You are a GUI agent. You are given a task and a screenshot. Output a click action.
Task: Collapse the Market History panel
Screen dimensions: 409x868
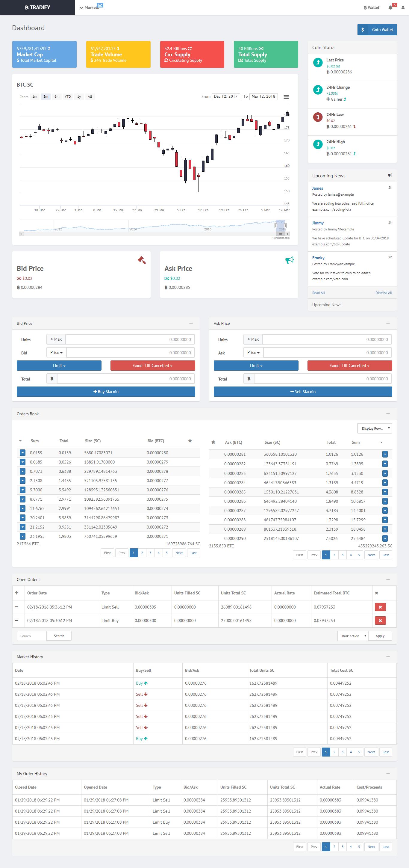coord(388,657)
